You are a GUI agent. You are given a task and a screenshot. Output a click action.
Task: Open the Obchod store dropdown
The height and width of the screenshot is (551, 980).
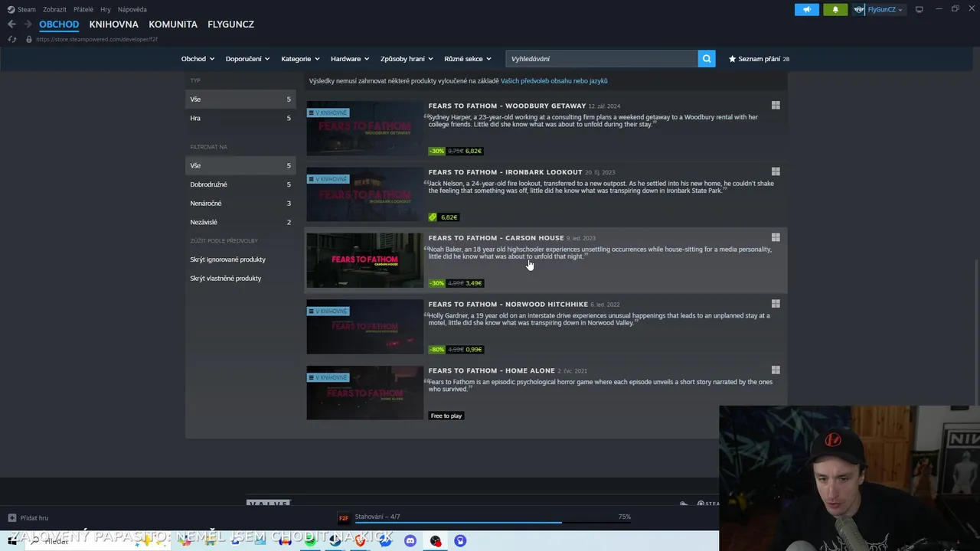click(198, 59)
